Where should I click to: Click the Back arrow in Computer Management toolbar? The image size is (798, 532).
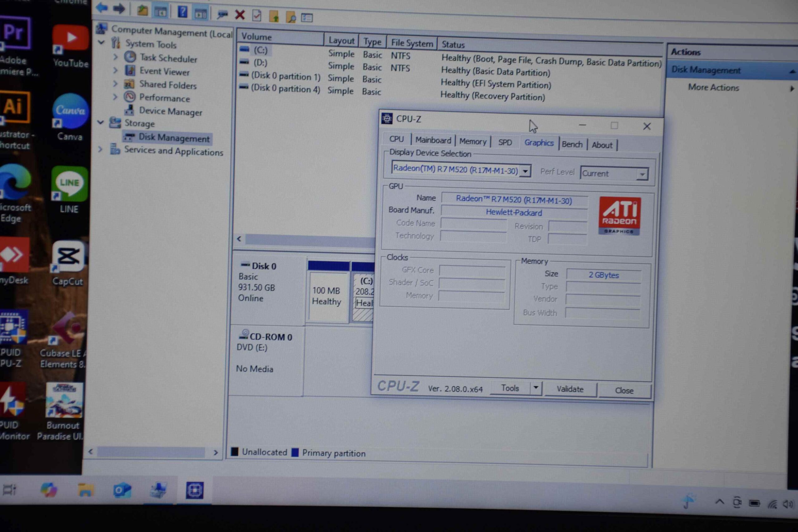pyautogui.click(x=101, y=7)
